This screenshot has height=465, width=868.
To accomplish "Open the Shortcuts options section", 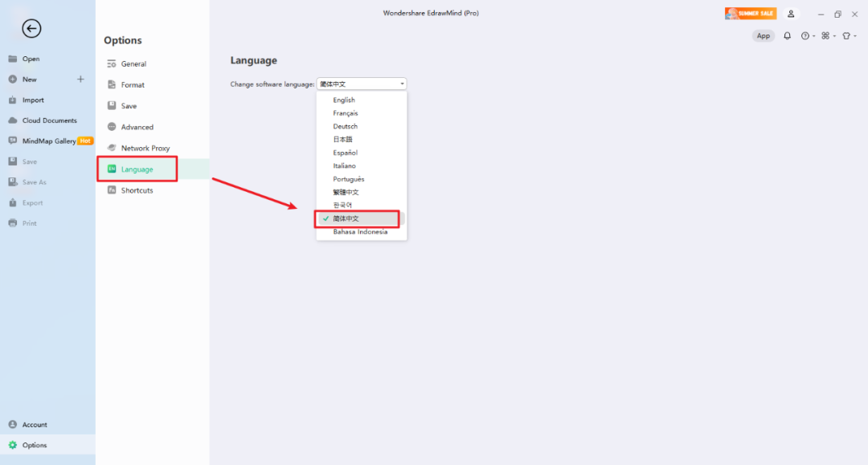I will pos(137,190).
